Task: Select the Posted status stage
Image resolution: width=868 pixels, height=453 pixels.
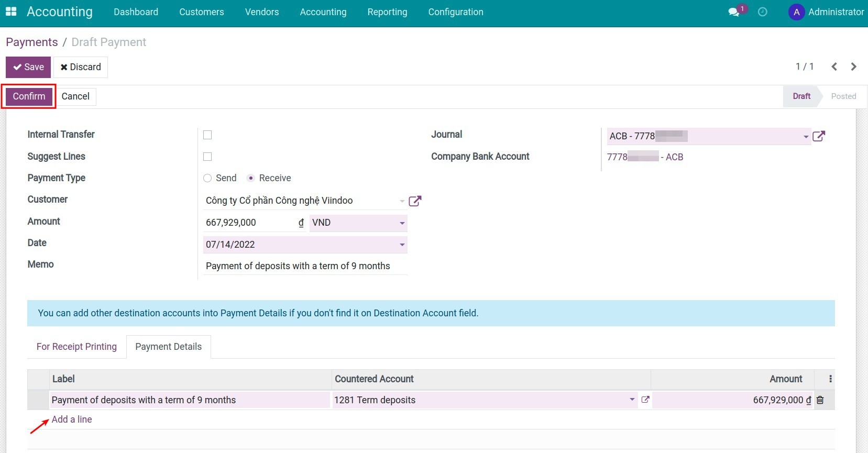Action: [x=843, y=96]
